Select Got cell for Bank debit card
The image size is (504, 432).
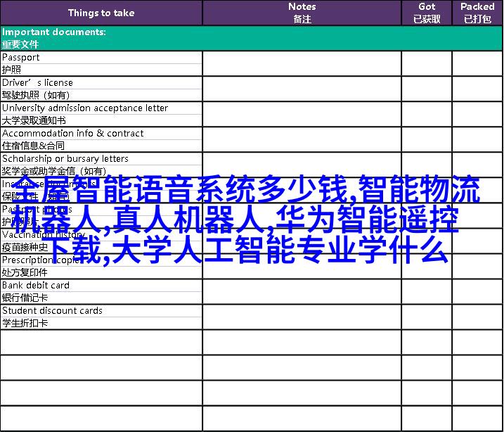[427, 292]
